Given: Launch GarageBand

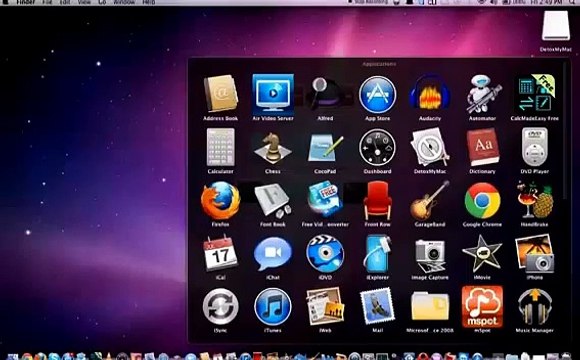Looking at the screenshot, I should pyautogui.click(x=430, y=201).
